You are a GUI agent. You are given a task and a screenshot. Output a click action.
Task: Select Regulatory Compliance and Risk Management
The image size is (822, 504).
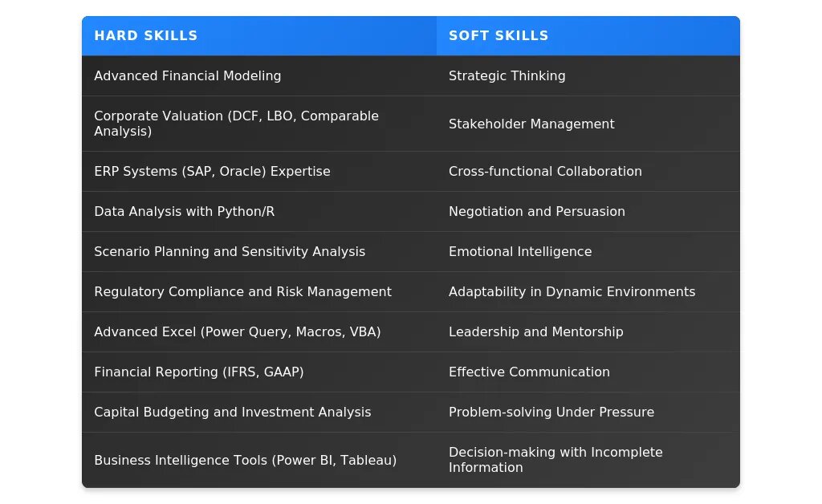point(242,292)
